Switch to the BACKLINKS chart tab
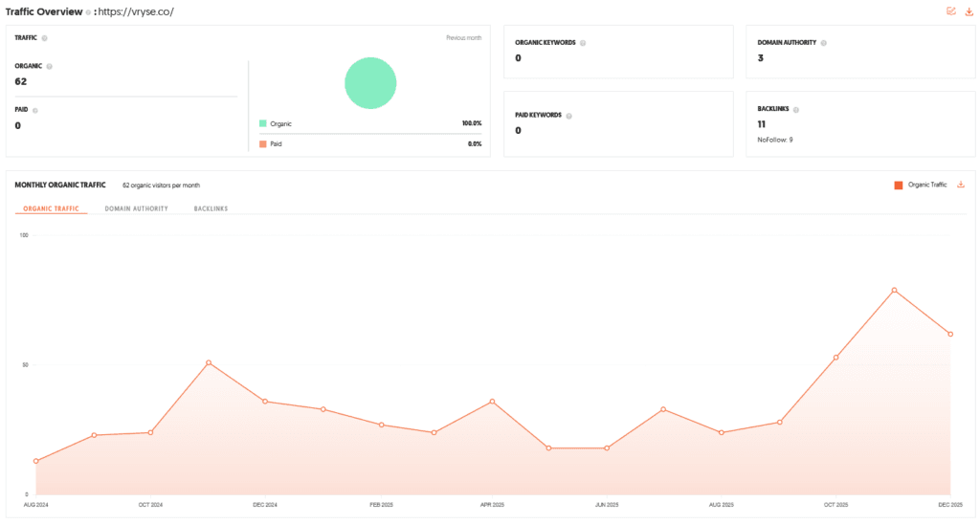The width and height of the screenshot is (980, 524). point(211,208)
